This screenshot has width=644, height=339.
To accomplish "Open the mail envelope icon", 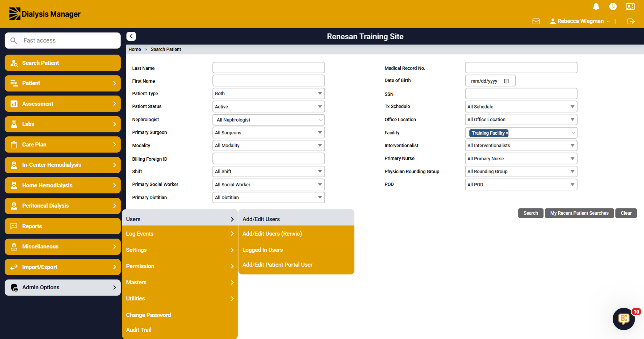I will point(536,21).
